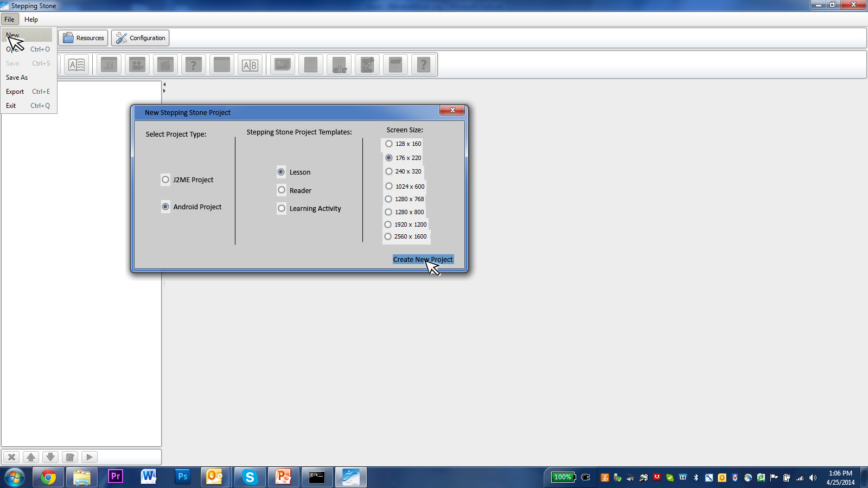Choose Exit from the File menu
This screenshot has width=868, height=488.
click(x=28, y=105)
